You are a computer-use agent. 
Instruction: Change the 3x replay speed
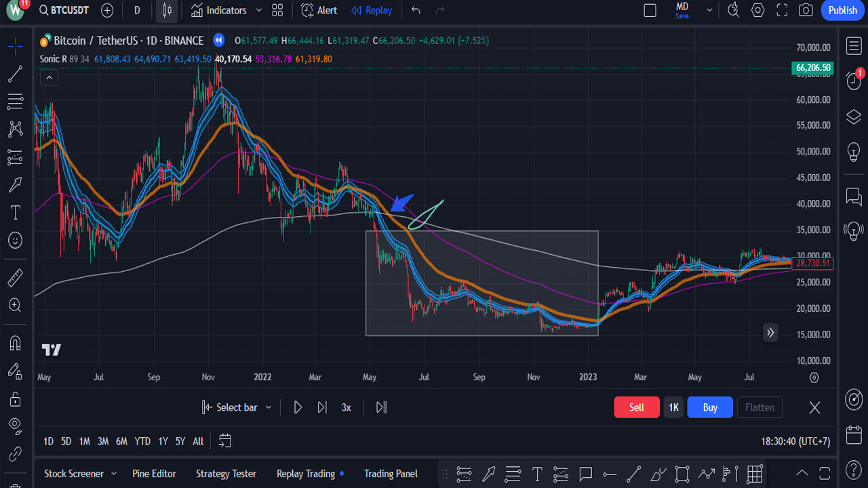pyautogui.click(x=346, y=407)
